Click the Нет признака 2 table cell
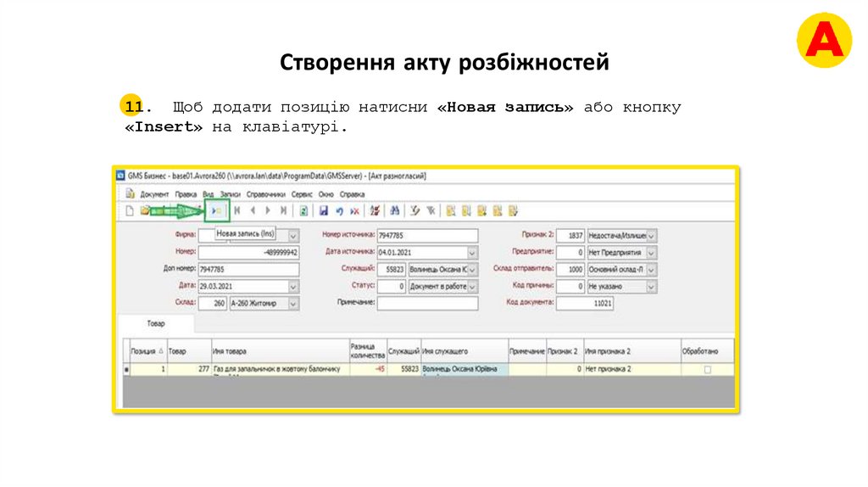The height and width of the screenshot is (487, 868). tap(632, 370)
